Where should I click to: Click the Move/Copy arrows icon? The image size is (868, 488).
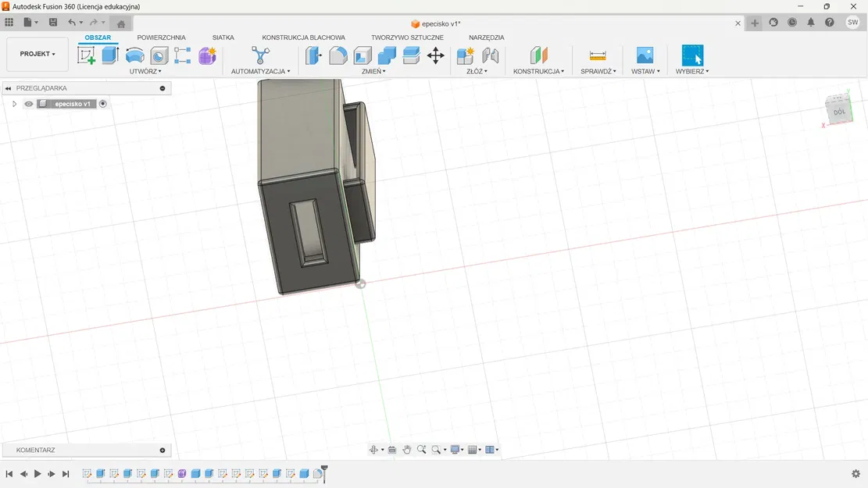(x=435, y=55)
